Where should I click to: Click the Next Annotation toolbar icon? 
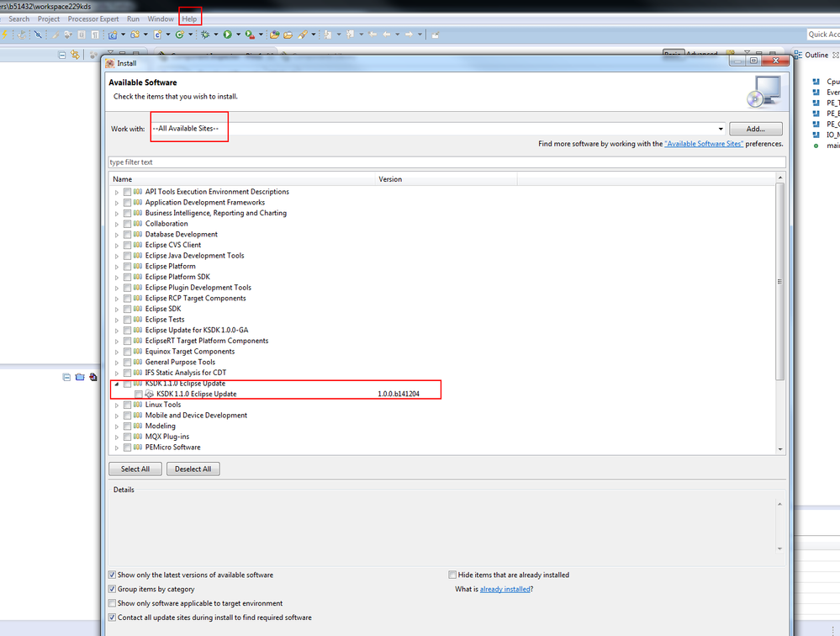pyautogui.click(x=327, y=34)
